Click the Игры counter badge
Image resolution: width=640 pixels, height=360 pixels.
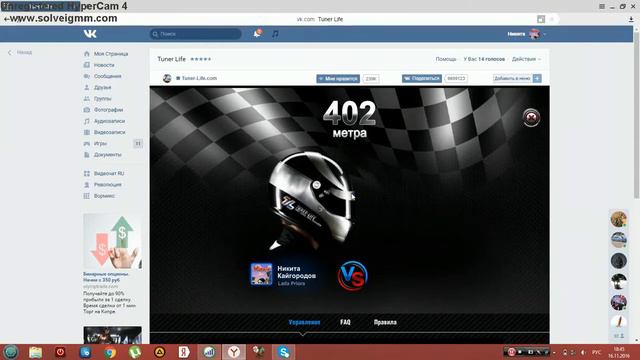(x=138, y=144)
